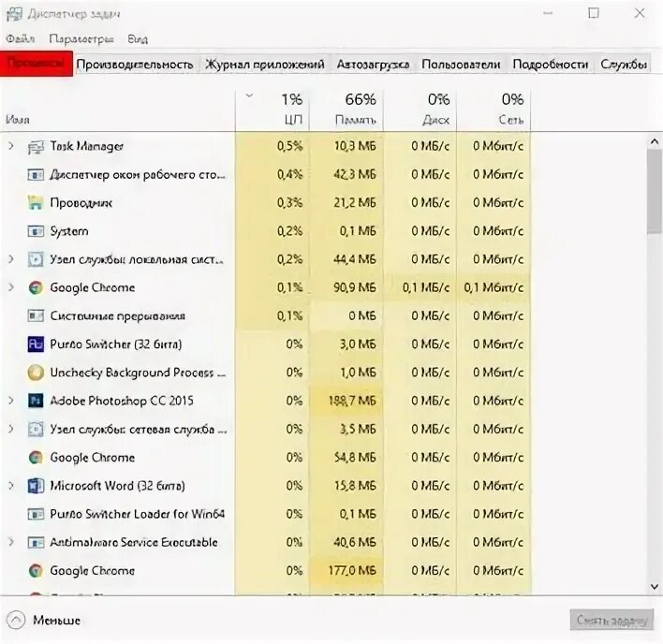The height and width of the screenshot is (644, 663).
Task: Click the 0,1 Мбит/с network cell
Action: click(x=494, y=288)
